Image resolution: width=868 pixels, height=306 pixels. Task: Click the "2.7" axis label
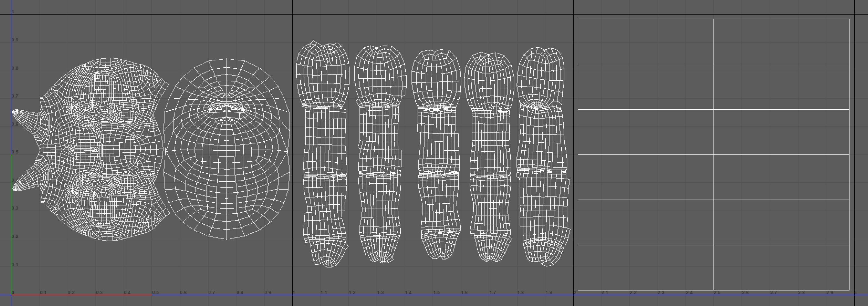coord(773,293)
